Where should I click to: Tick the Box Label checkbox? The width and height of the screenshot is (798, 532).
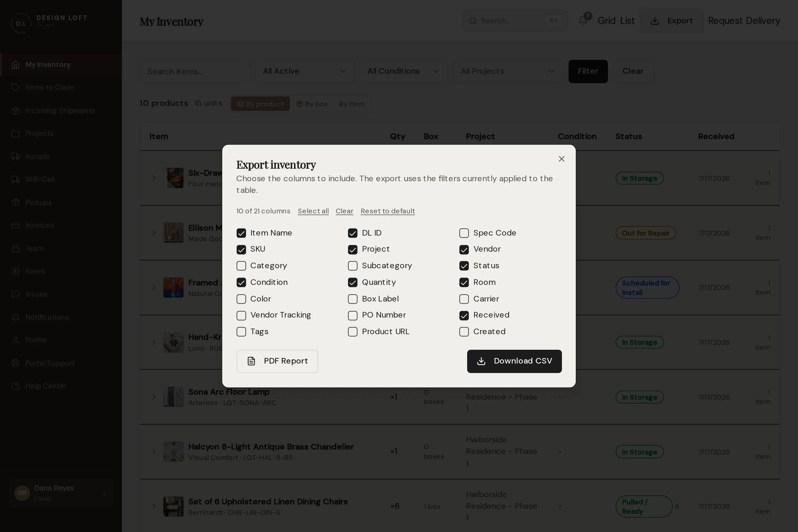click(x=352, y=299)
